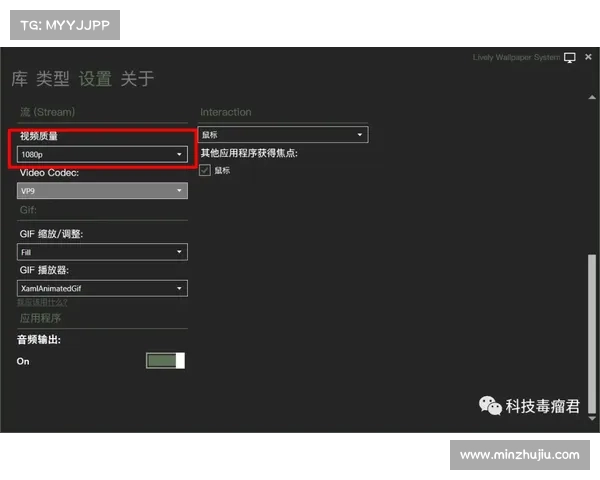Switch to the 库 tab
600x480 pixels.
[x=20, y=79]
